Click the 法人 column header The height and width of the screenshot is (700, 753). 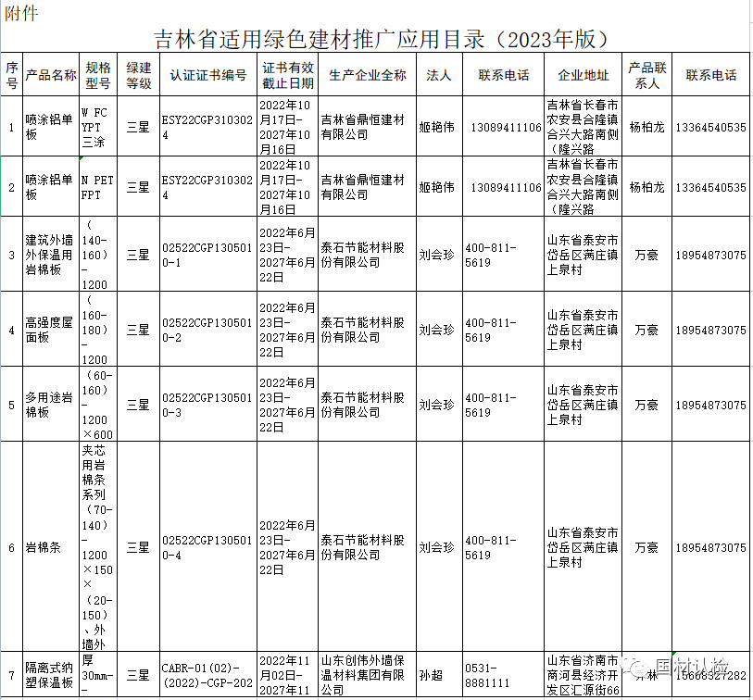pos(438,75)
